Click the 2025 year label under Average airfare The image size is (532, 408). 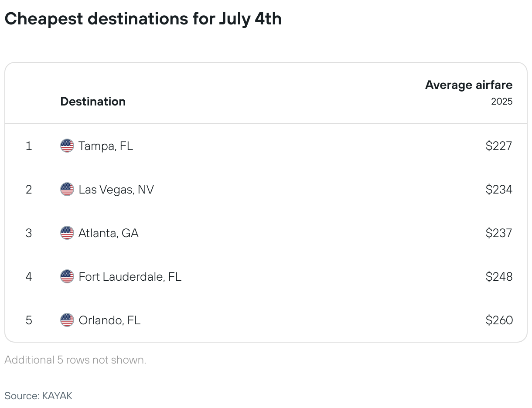pyautogui.click(x=502, y=102)
